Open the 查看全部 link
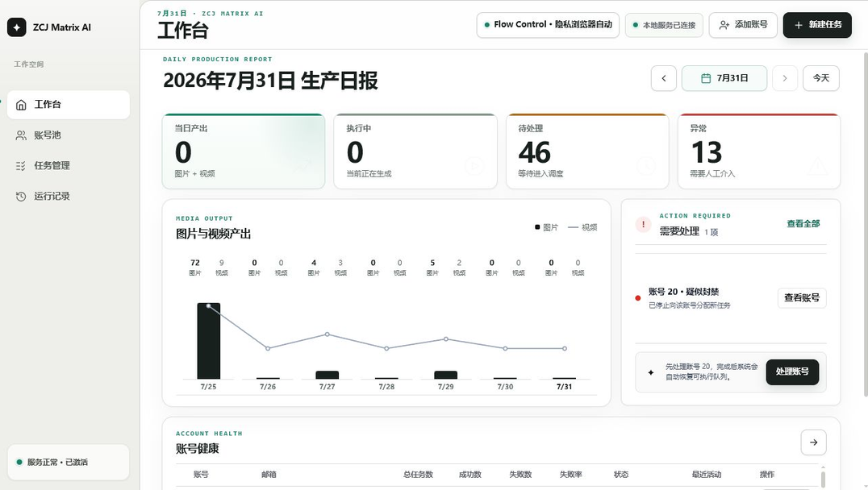Image resolution: width=868 pixels, height=490 pixels. click(x=803, y=223)
